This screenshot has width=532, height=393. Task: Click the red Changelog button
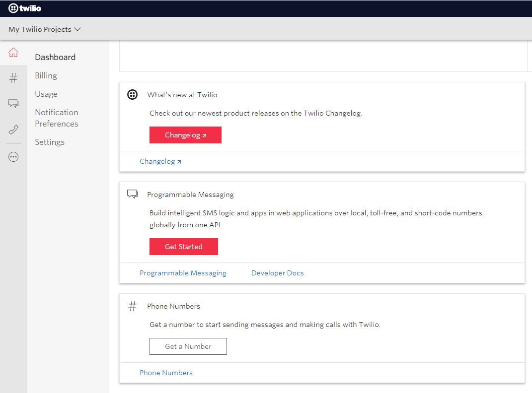point(185,135)
